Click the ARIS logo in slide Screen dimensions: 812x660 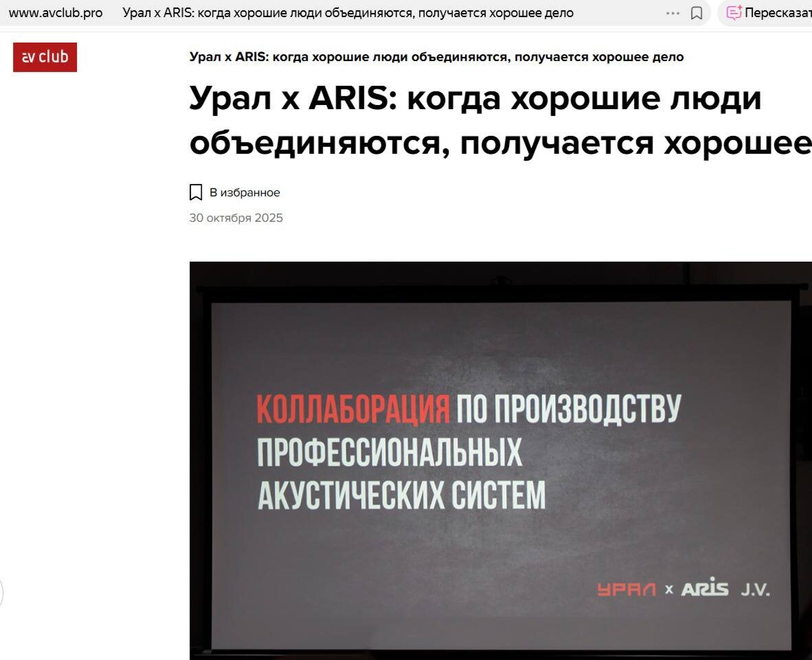coord(705,587)
